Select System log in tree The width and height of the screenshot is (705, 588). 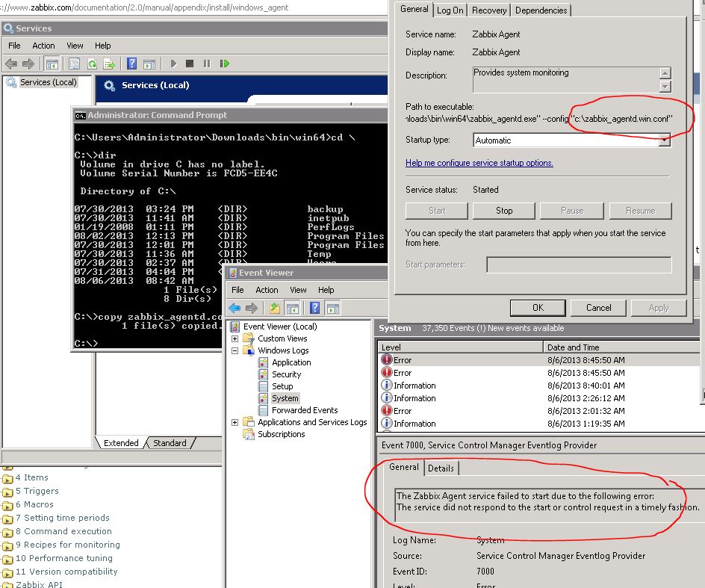[285, 398]
